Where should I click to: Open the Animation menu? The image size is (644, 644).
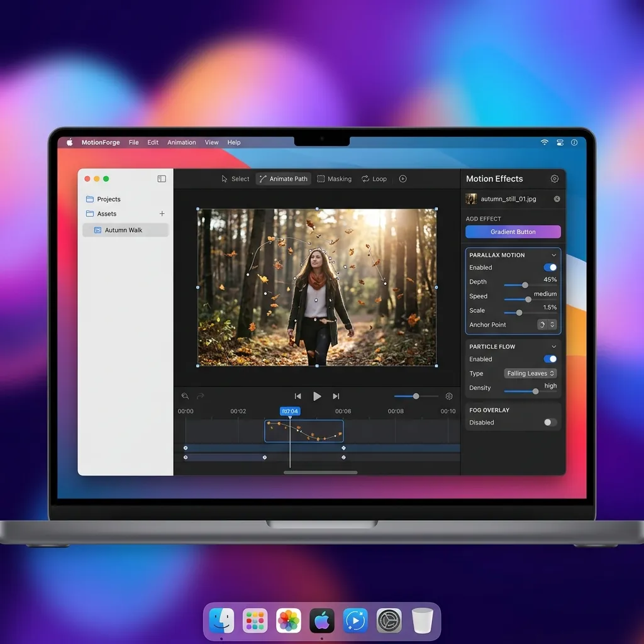pos(182,143)
